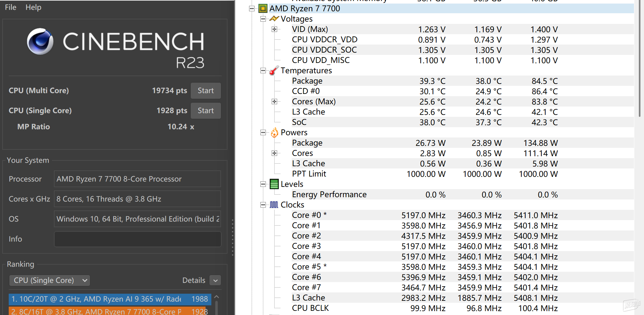This screenshot has height=315, width=644.
Task: Select the Core #7 clock row
Action: 462,288
